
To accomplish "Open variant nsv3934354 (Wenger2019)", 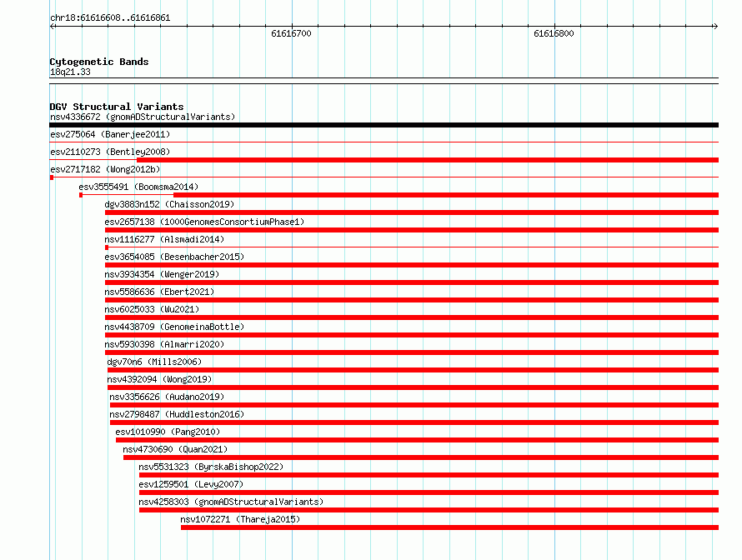I will (x=162, y=274).
